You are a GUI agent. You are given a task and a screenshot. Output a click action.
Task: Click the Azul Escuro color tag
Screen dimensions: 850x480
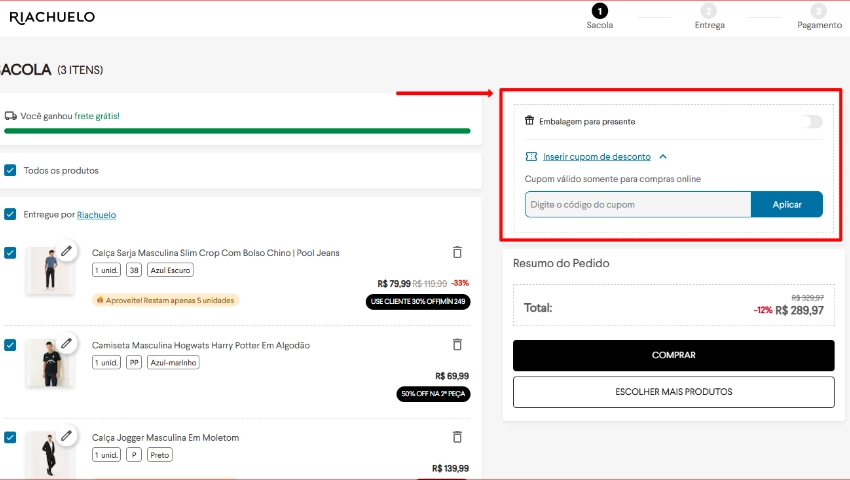click(x=170, y=270)
